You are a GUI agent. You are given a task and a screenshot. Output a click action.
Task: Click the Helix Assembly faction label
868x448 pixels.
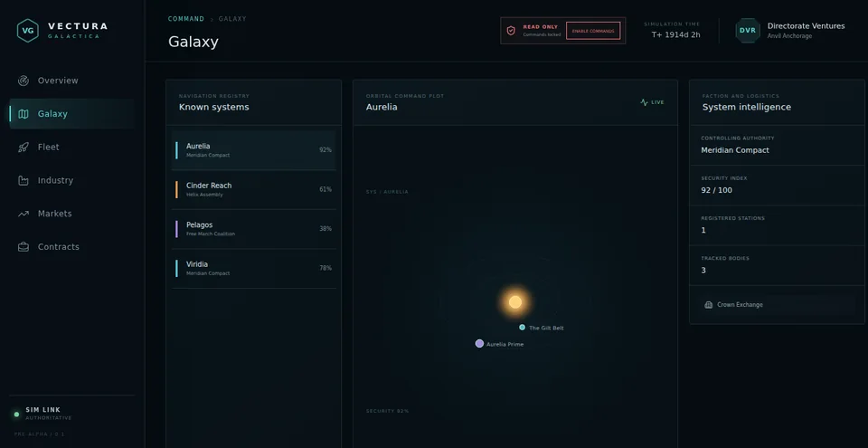204,195
